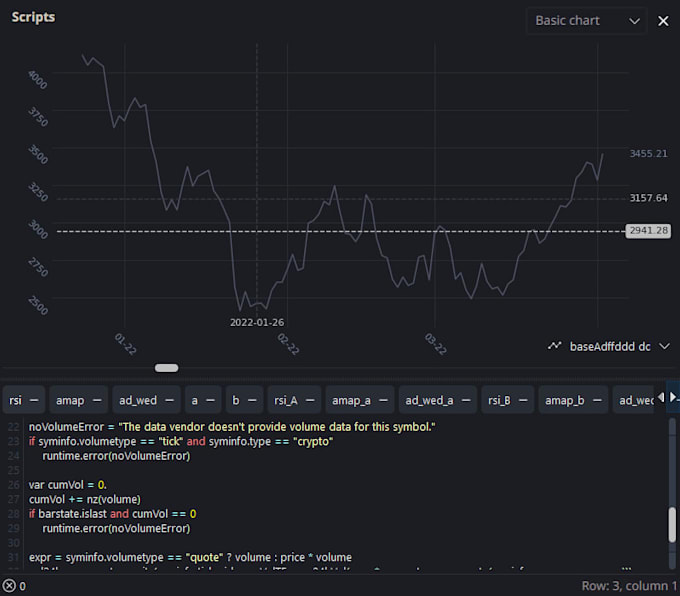
Task: Click the minus icon on the amap_a tab
Action: [x=382, y=400]
